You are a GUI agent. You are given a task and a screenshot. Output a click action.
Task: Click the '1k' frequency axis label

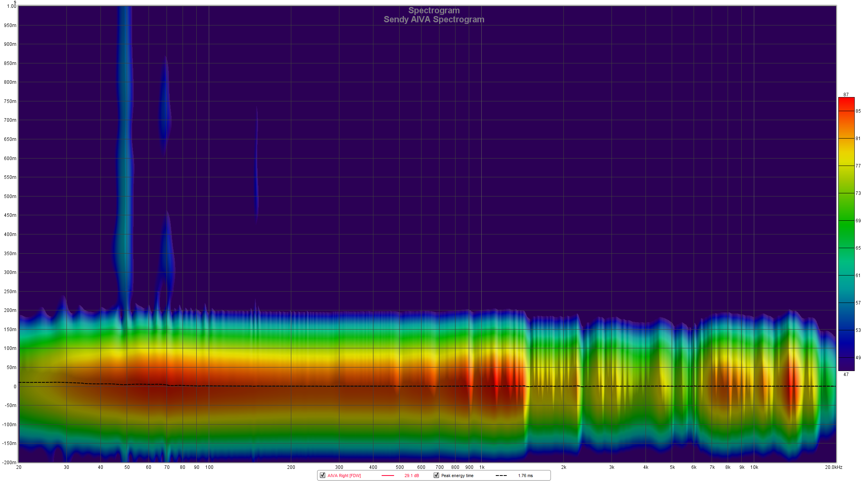click(x=482, y=467)
